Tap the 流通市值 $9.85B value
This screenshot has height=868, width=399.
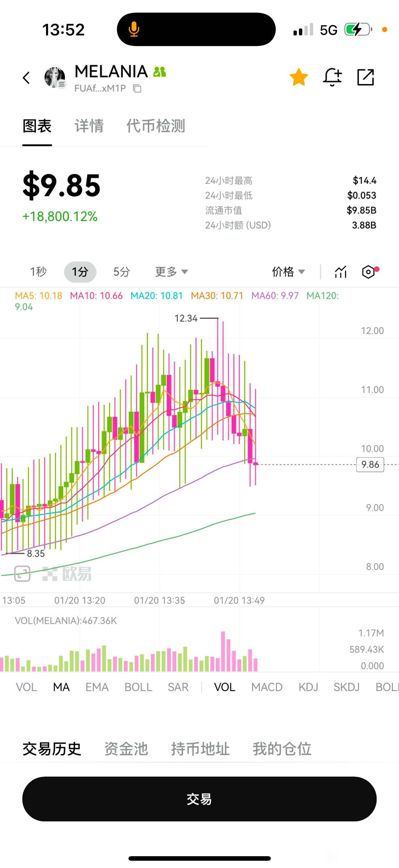pos(361,210)
